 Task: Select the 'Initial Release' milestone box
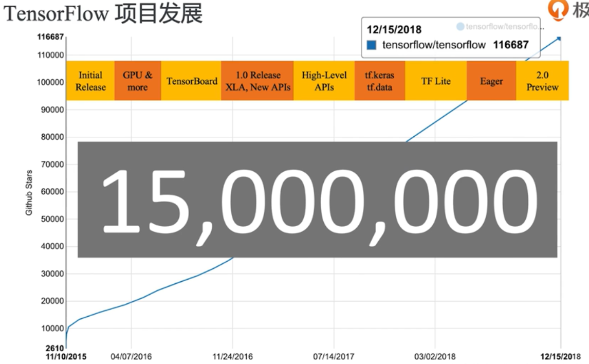(90, 81)
